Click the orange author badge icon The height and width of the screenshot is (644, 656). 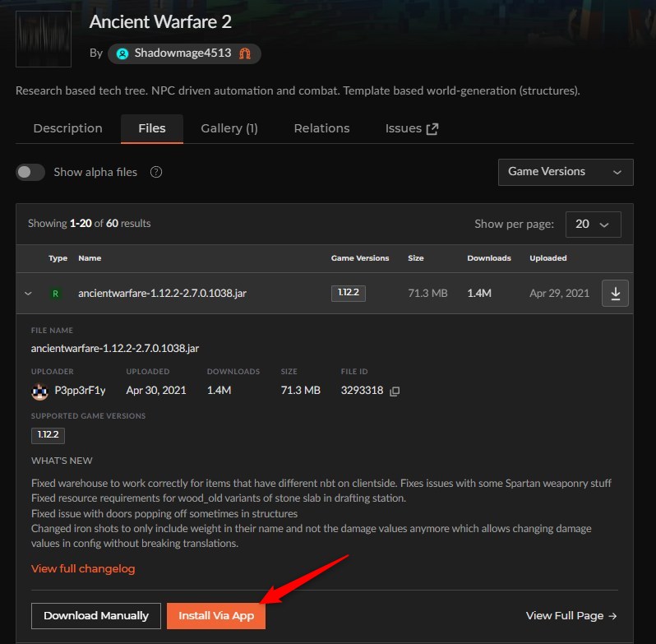(x=245, y=53)
